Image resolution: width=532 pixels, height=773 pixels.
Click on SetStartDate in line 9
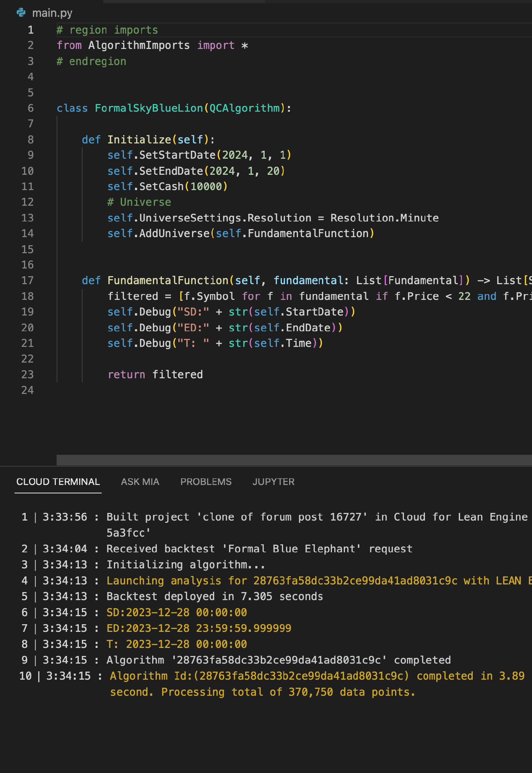point(177,155)
